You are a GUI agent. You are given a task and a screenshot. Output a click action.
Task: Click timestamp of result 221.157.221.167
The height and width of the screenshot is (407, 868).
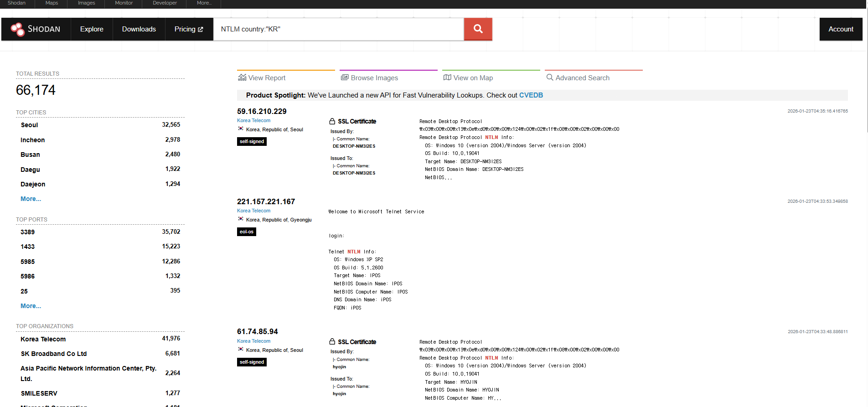pyautogui.click(x=817, y=201)
